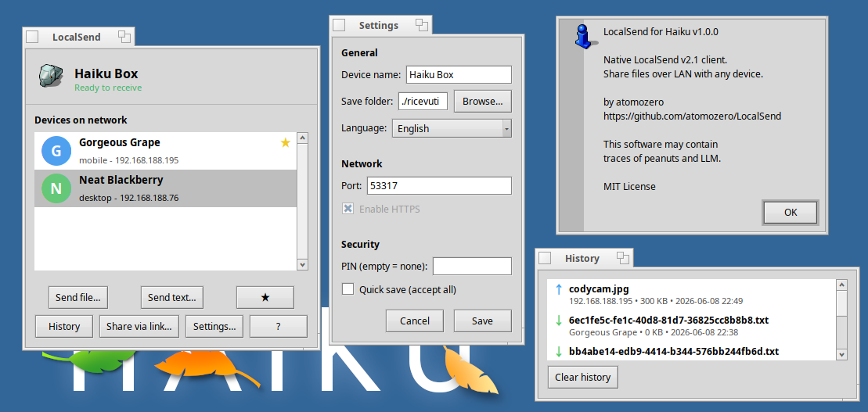Image resolution: width=868 pixels, height=412 pixels.
Task: Click 'mobile - 192.168.188.195' device detail
Action: point(129,160)
